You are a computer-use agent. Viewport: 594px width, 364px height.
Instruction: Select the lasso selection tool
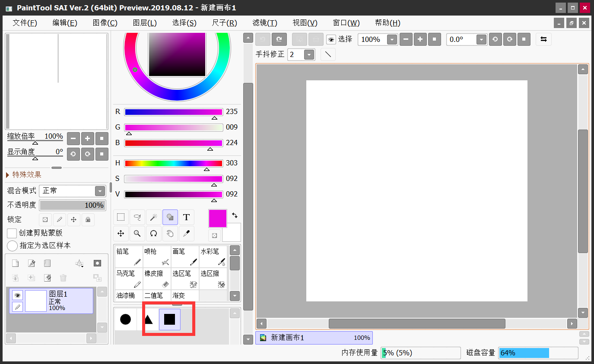pyautogui.click(x=137, y=217)
